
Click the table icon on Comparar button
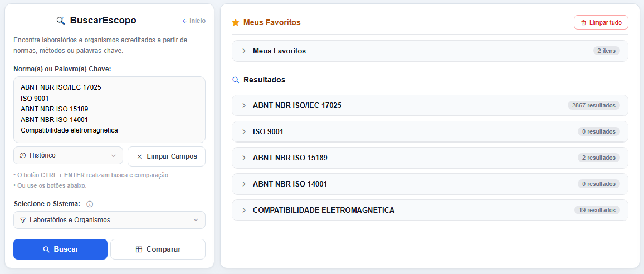click(x=139, y=249)
